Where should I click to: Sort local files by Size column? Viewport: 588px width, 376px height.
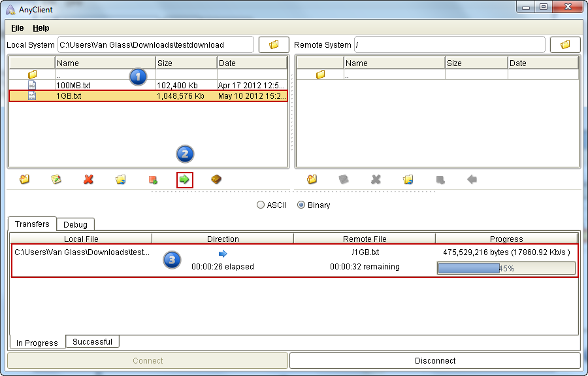186,63
